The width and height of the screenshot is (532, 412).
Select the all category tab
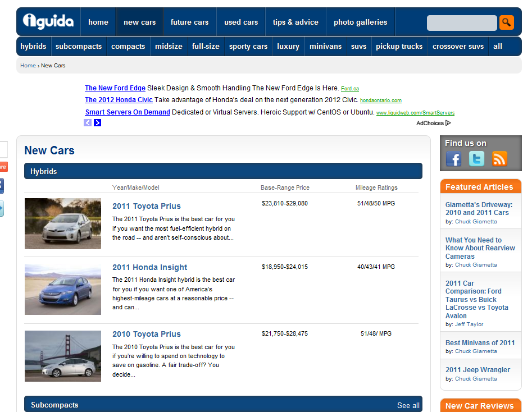pyautogui.click(x=497, y=47)
